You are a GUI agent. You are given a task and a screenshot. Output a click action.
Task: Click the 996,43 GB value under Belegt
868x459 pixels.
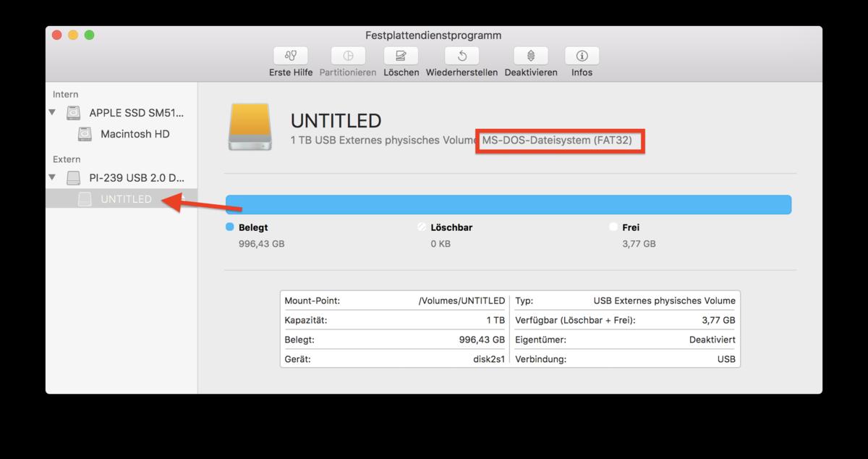[262, 244]
